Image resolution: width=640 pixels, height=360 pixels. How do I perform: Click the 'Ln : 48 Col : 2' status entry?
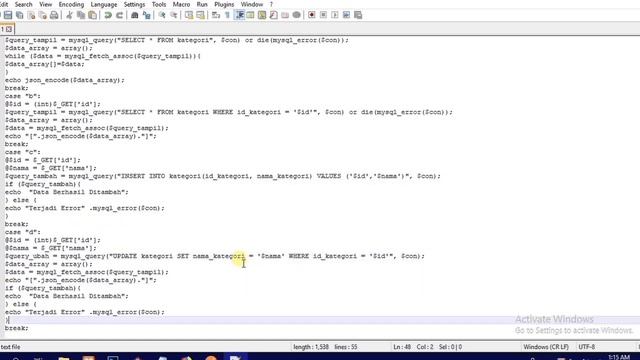[413, 347]
